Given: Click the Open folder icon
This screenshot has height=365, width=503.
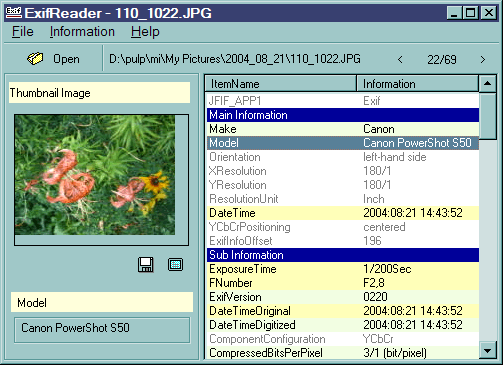Looking at the screenshot, I should click(35, 59).
